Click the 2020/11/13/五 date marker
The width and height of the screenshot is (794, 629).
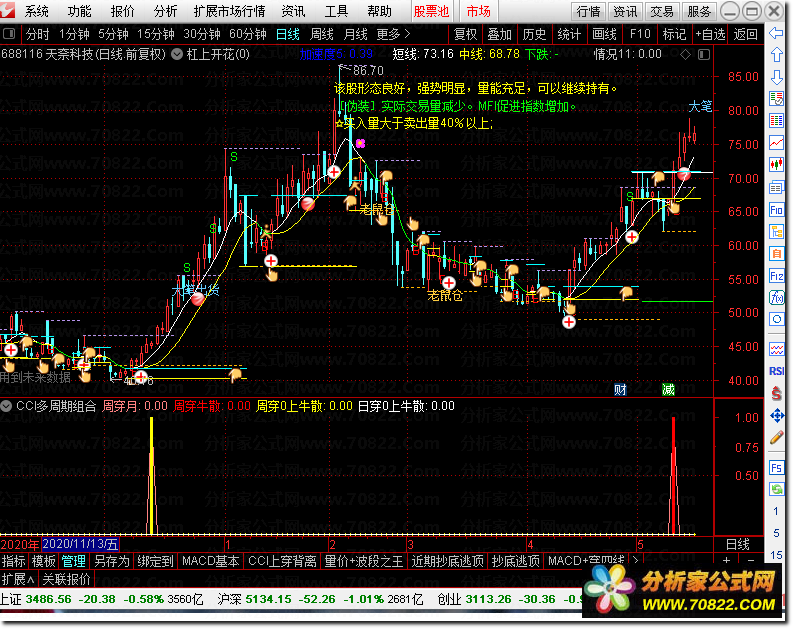(80, 544)
